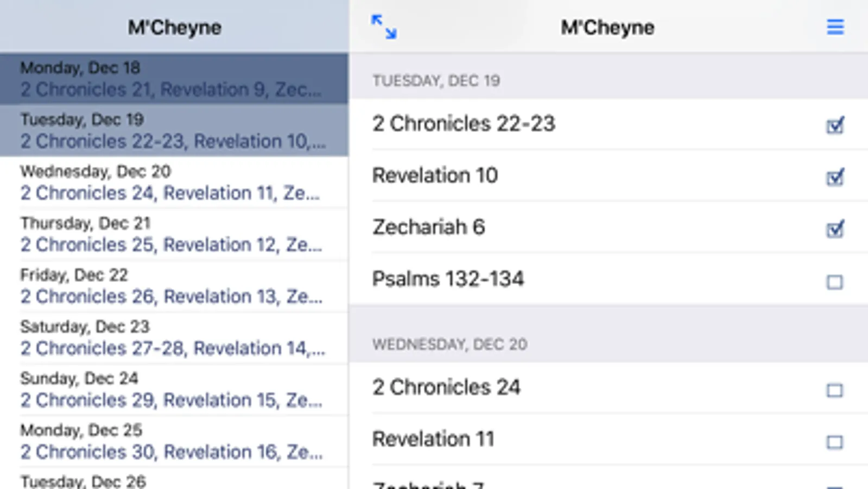Open Sunday, Dec 24 in the list
The height and width of the screenshot is (489, 868).
(x=174, y=390)
